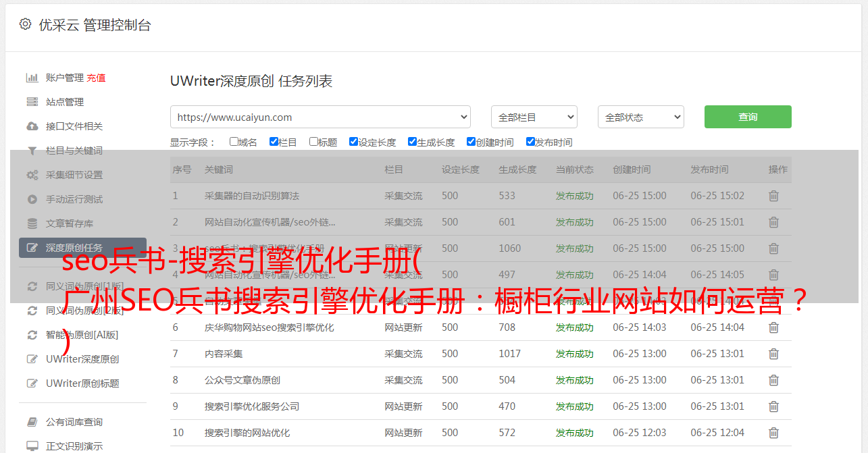
Task: Click the bar chart icon for 账户管理
Action: point(32,78)
